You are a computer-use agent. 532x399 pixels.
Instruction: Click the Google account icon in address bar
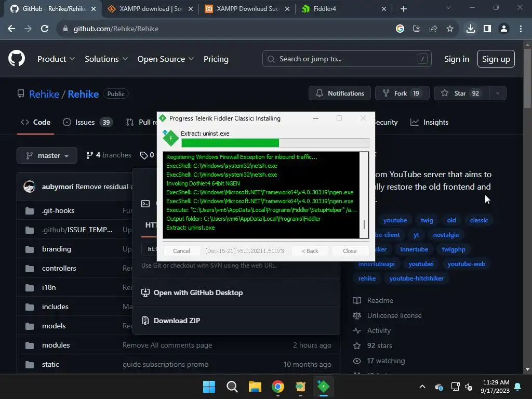[x=400, y=29]
